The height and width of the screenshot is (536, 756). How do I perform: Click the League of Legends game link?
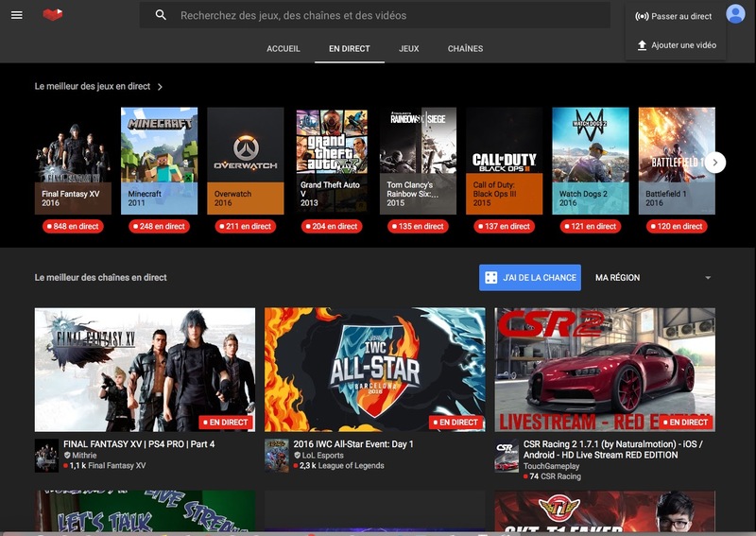(x=351, y=466)
